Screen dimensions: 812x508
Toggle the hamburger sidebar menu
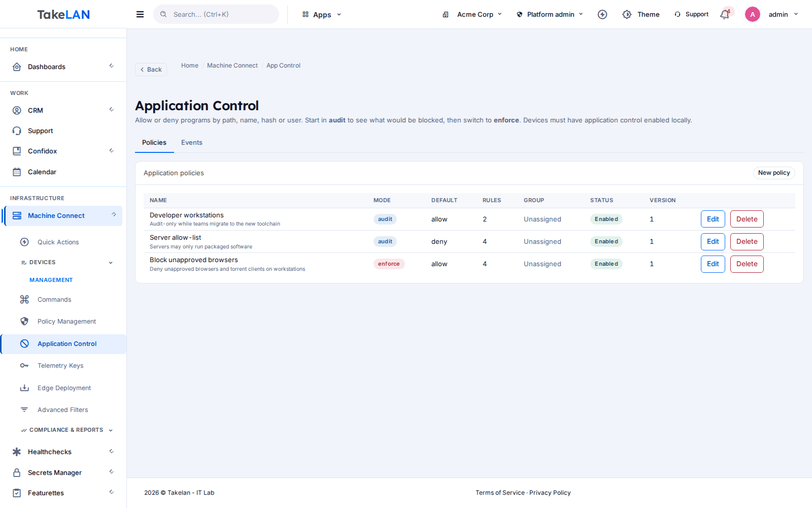140,14
